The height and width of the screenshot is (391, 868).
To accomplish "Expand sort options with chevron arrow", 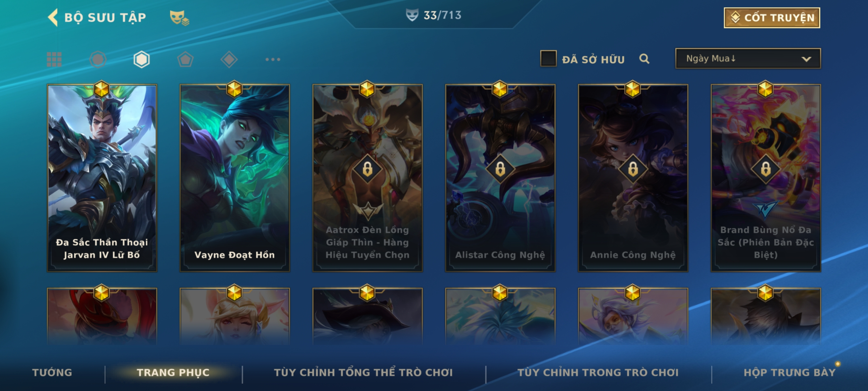I will point(806,59).
